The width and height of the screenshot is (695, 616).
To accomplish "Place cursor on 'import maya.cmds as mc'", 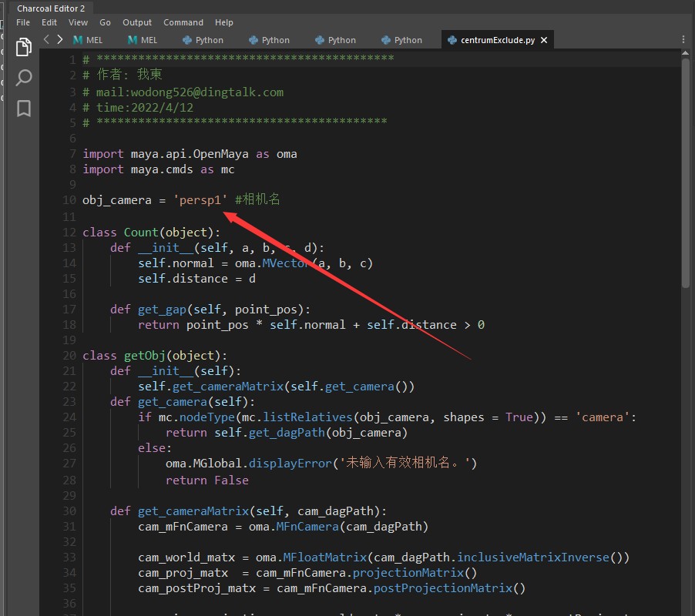I will pos(158,169).
